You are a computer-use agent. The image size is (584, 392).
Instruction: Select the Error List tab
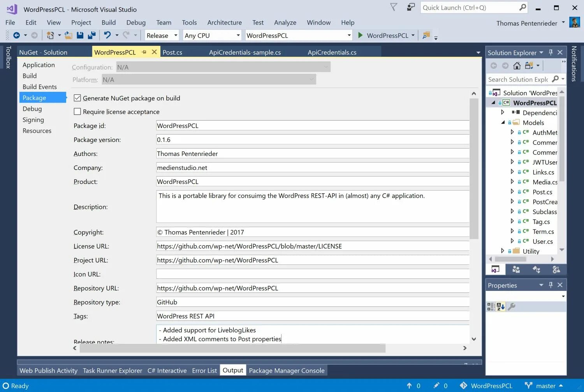click(204, 371)
